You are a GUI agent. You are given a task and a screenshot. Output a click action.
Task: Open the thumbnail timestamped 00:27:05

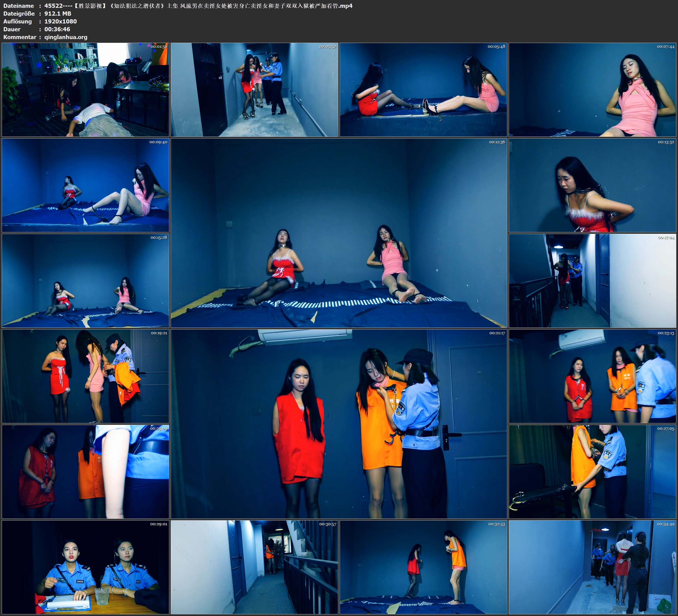point(592,471)
